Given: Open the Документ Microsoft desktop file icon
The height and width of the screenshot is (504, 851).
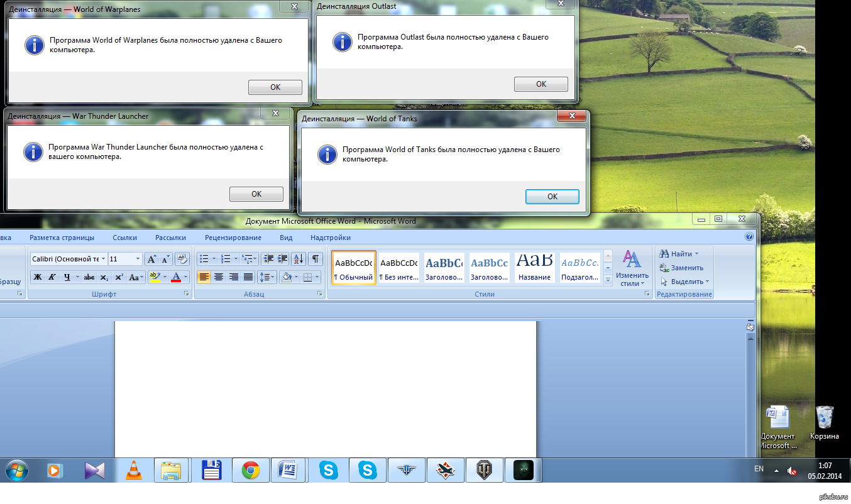Looking at the screenshot, I should [777, 427].
